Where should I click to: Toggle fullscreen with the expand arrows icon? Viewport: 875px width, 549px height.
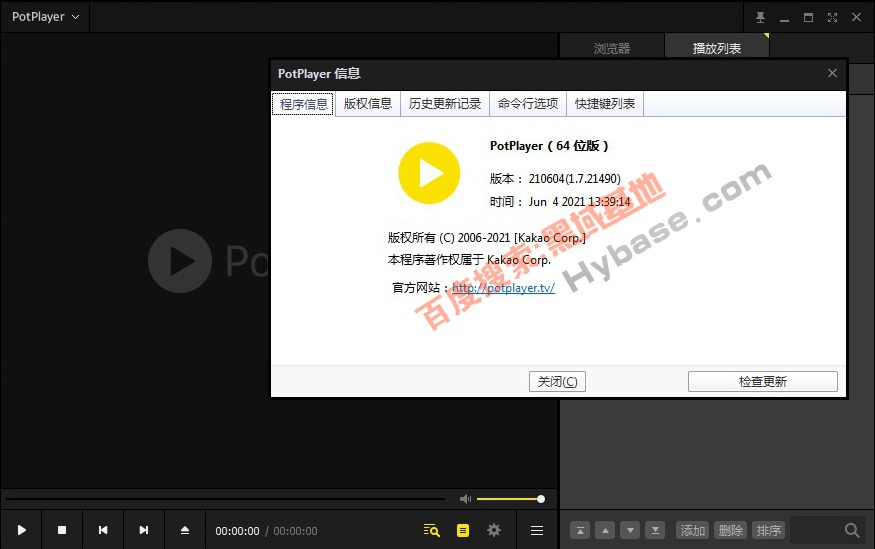[x=832, y=17]
